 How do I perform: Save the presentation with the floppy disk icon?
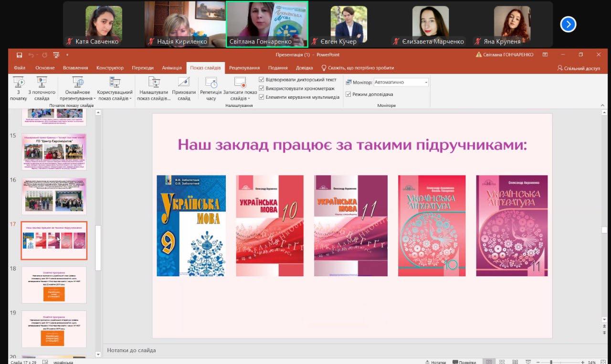pyautogui.click(x=19, y=55)
